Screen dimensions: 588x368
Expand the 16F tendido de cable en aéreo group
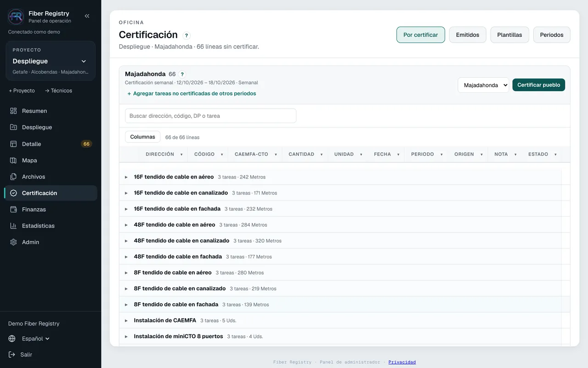coord(126,177)
